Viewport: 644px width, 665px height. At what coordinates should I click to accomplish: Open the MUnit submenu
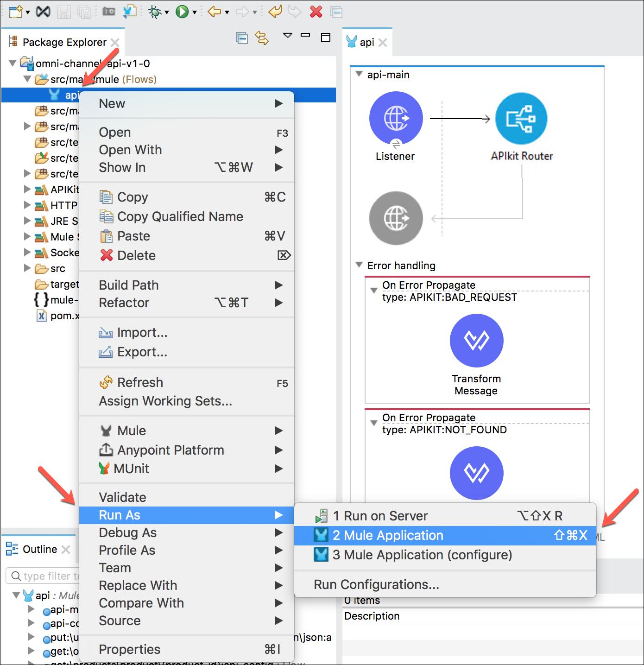[187, 469]
